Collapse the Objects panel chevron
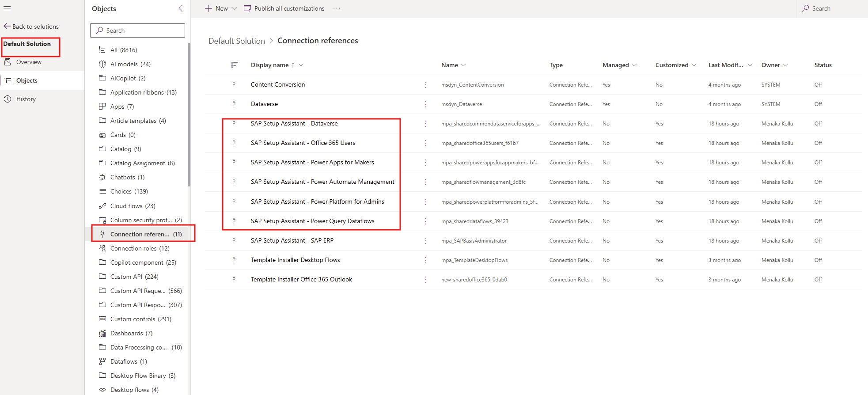The image size is (868, 395). (x=181, y=8)
